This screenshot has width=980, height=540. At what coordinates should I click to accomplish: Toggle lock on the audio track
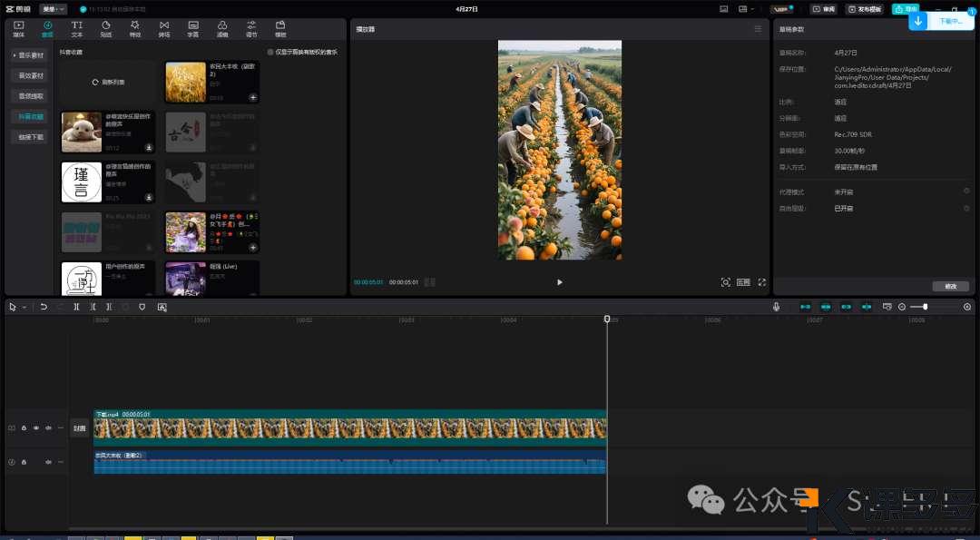point(24,462)
